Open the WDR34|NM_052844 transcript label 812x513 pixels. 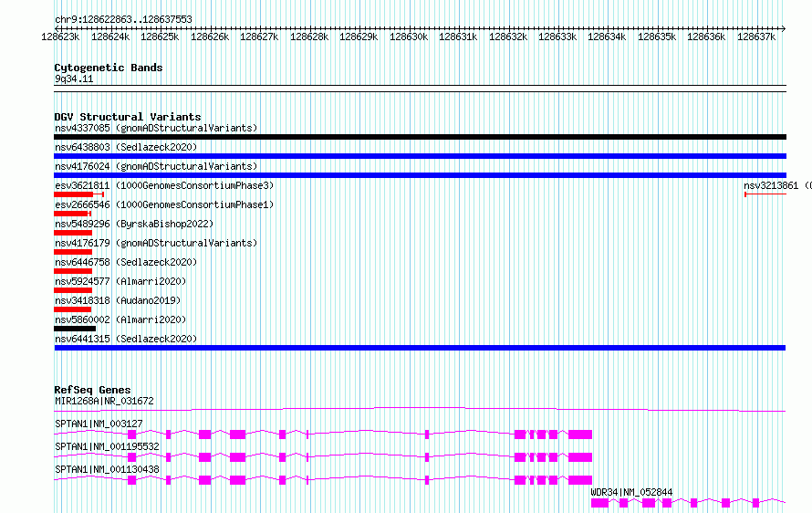point(631,492)
